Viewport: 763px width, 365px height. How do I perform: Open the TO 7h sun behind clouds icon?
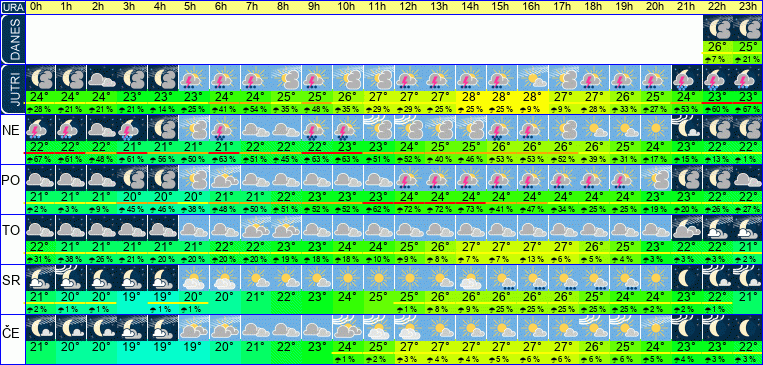[255, 228]
